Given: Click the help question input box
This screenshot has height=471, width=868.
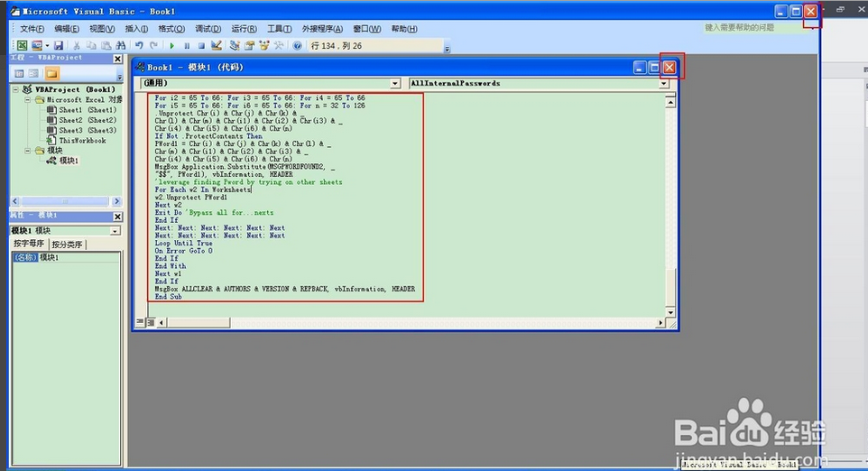Looking at the screenshot, I should (757, 28).
